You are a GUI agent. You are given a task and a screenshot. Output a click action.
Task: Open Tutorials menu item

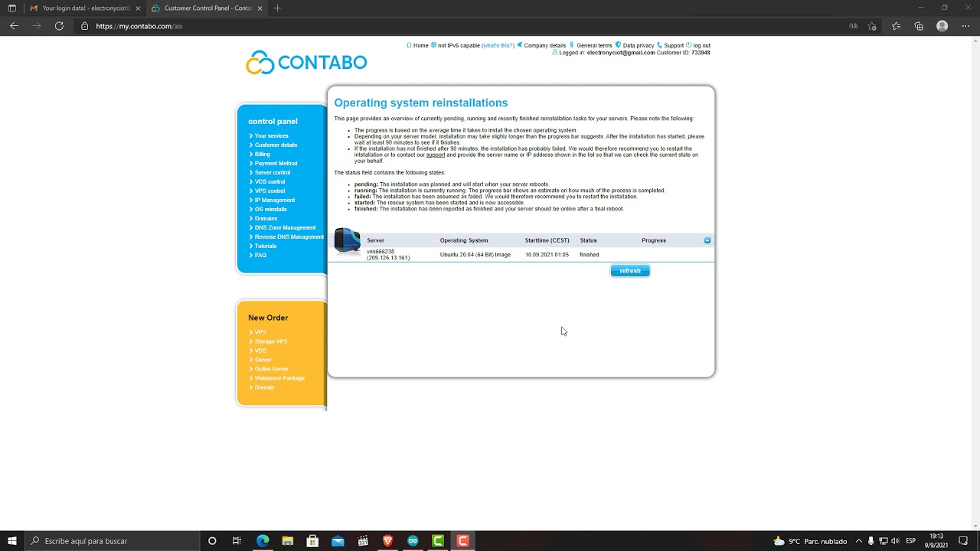pos(266,246)
